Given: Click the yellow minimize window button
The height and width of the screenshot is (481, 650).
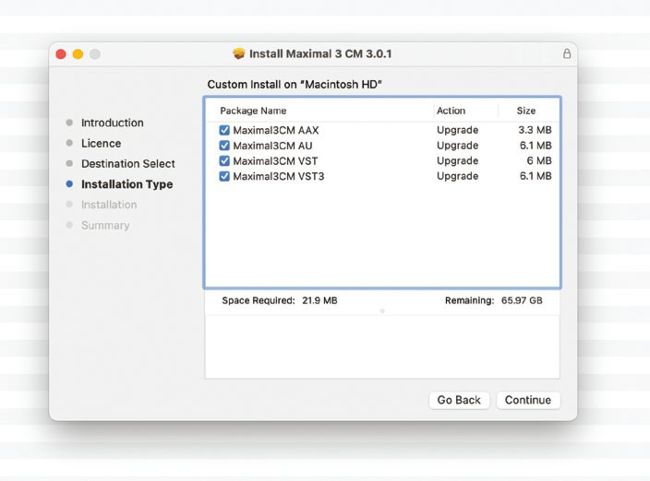Looking at the screenshot, I should pos(78,53).
